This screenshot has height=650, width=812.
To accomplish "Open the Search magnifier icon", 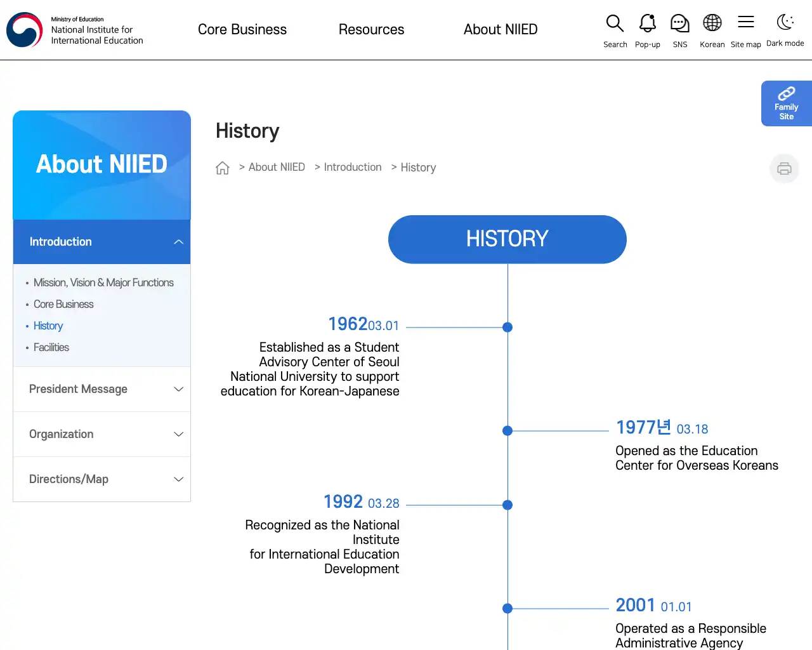I will [615, 23].
